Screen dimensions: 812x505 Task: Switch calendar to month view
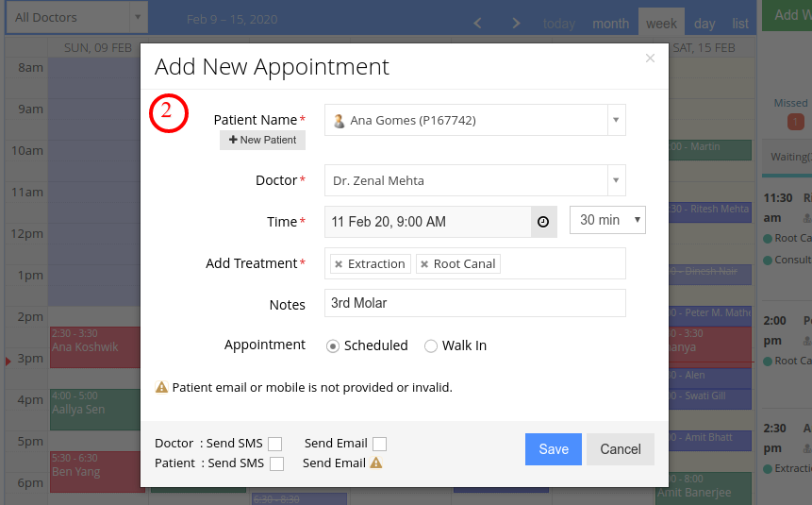tap(610, 24)
